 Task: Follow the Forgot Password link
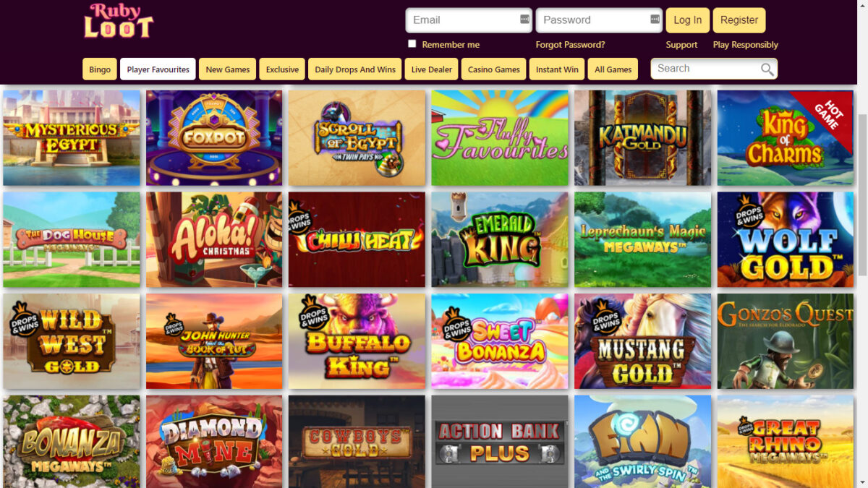click(x=570, y=45)
